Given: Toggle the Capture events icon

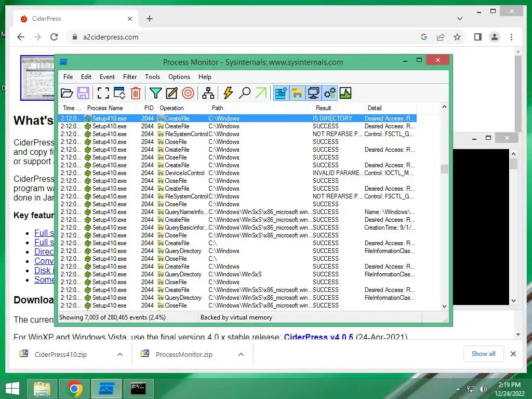Looking at the screenshot, I should [103, 93].
